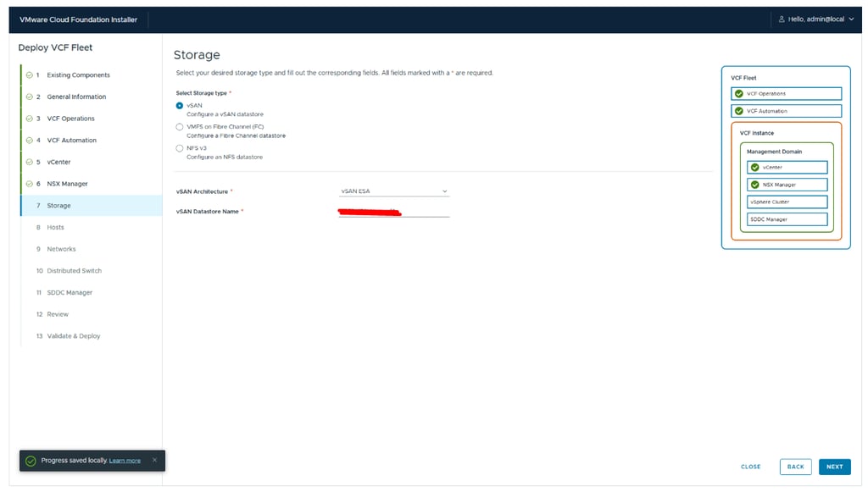Click step 10 Distributed Switch

coord(75,271)
